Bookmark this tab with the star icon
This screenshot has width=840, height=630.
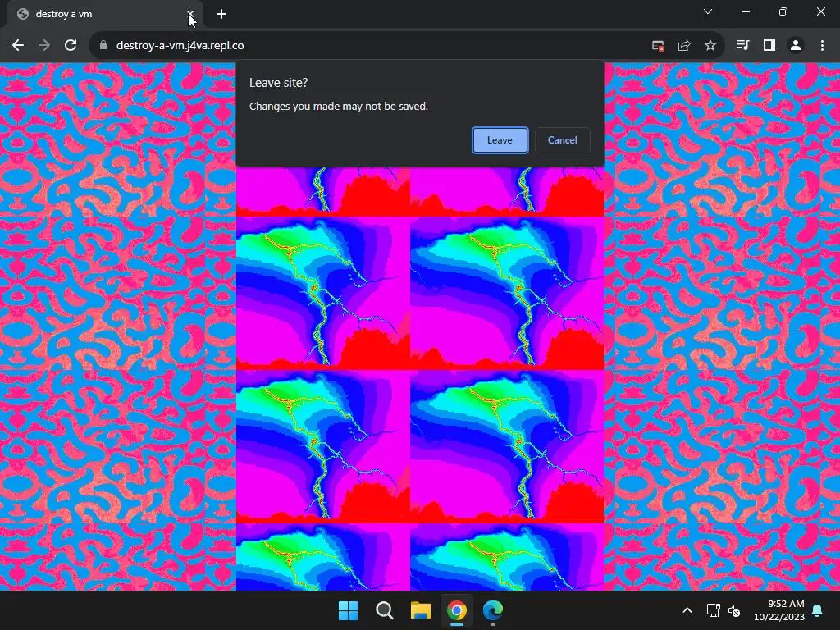click(x=710, y=46)
